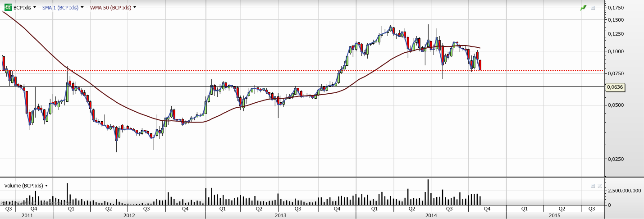This screenshot has width=644, height=219.
Task: Click the 0,0500 price axis value
Action: [615, 105]
